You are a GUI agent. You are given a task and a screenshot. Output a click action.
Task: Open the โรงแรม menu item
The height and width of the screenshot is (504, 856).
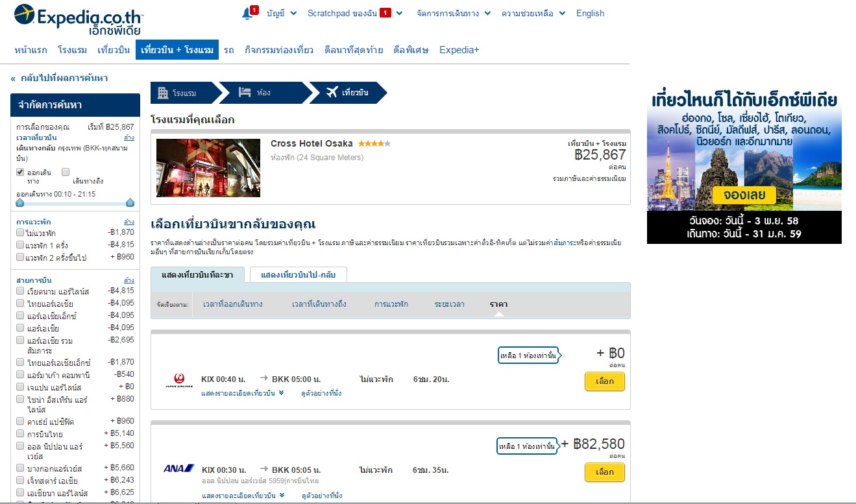[73, 50]
